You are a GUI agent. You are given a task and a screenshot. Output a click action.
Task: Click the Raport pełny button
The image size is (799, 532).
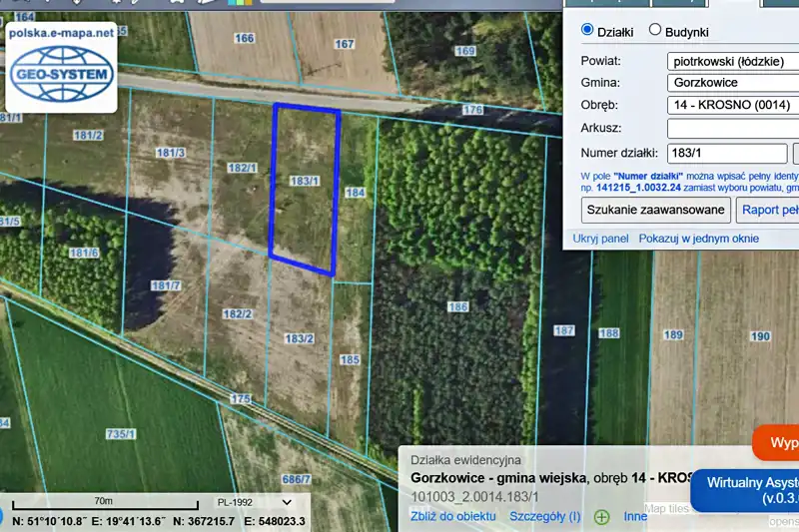767,210
